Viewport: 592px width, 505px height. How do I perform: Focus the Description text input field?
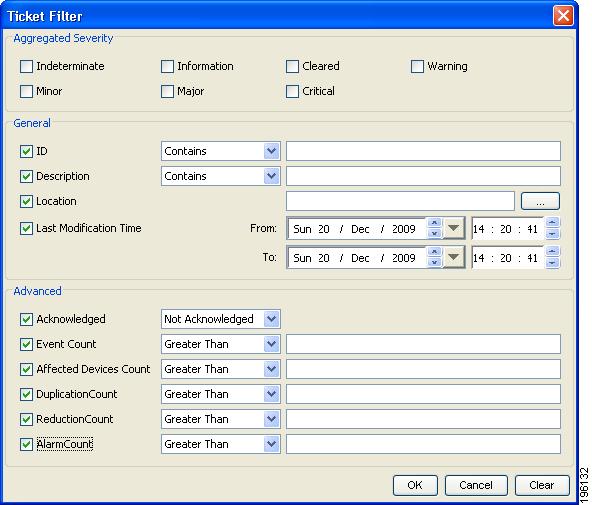[x=423, y=176]
